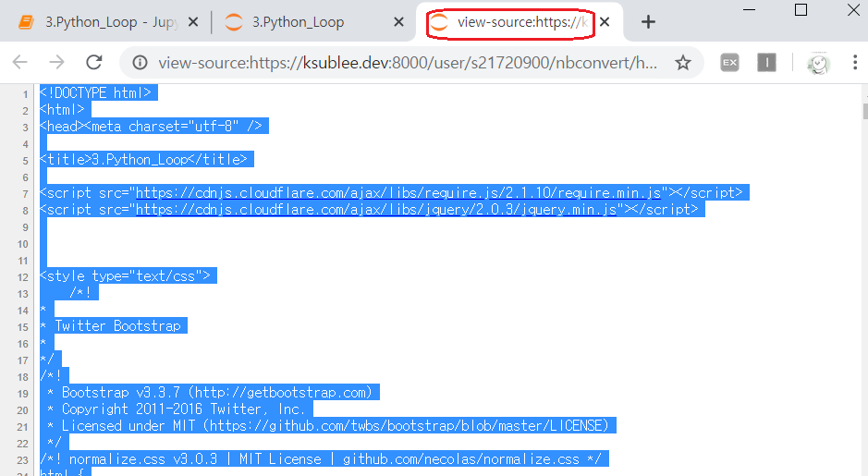The width and height of the screenshot is (868, 476).
Task: Maximize the browser window
Action: 801,10
